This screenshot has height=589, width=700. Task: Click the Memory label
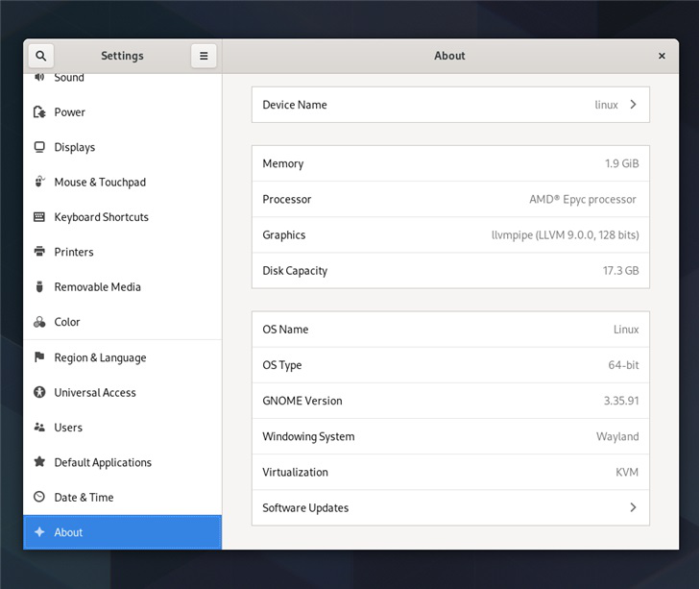pos(283,163)
